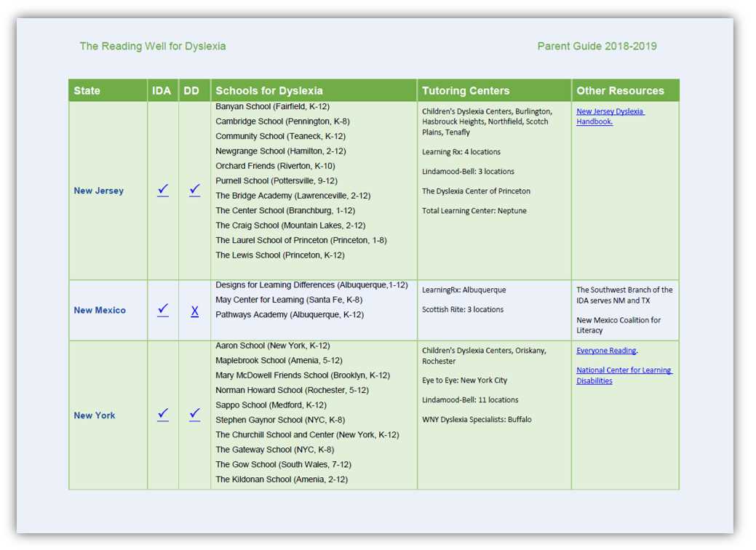Select Stephen Gaynor School (NYC, K-8)
This screenshot has height=550, width=756.
[280, 420]
